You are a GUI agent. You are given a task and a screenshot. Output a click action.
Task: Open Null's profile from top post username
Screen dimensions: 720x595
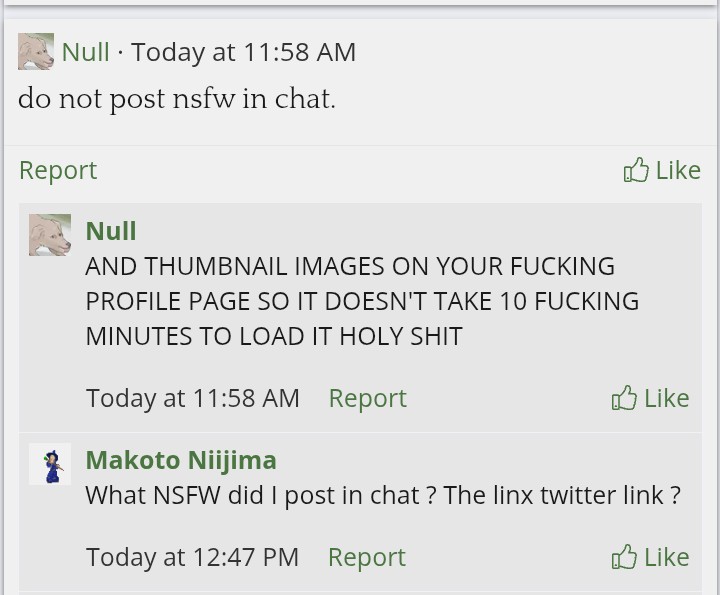pyautogui.click(x=86, y=52)
